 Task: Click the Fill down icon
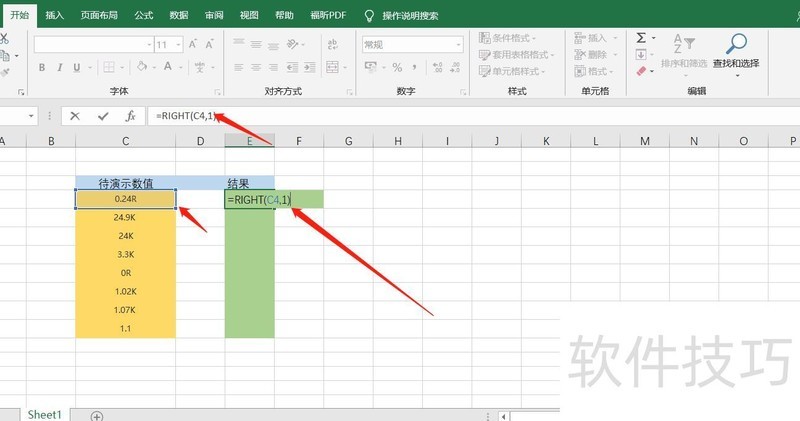[641, 55]
